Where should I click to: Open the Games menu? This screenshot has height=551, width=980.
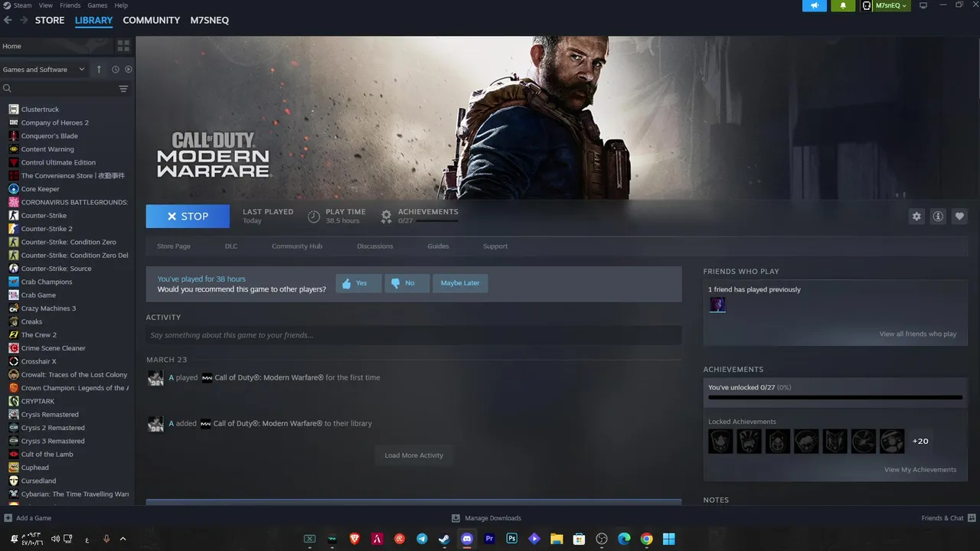pos(97,5)
